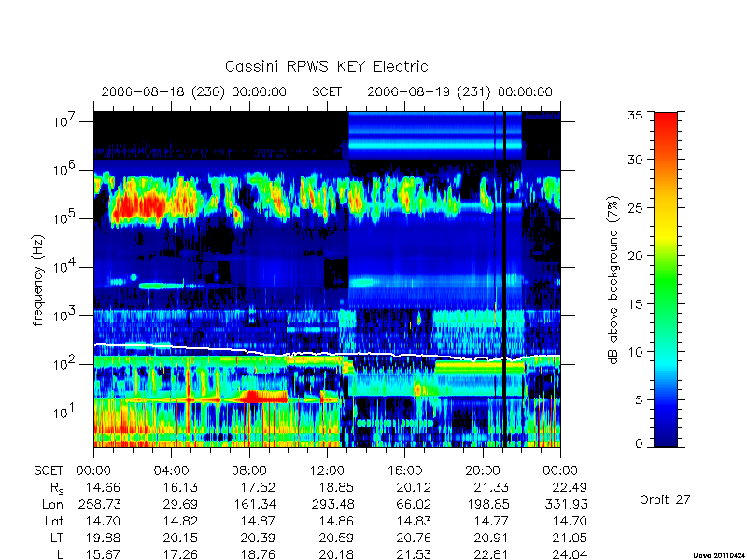Click the 04:00 SCET time label

click(x=171, y=470)
